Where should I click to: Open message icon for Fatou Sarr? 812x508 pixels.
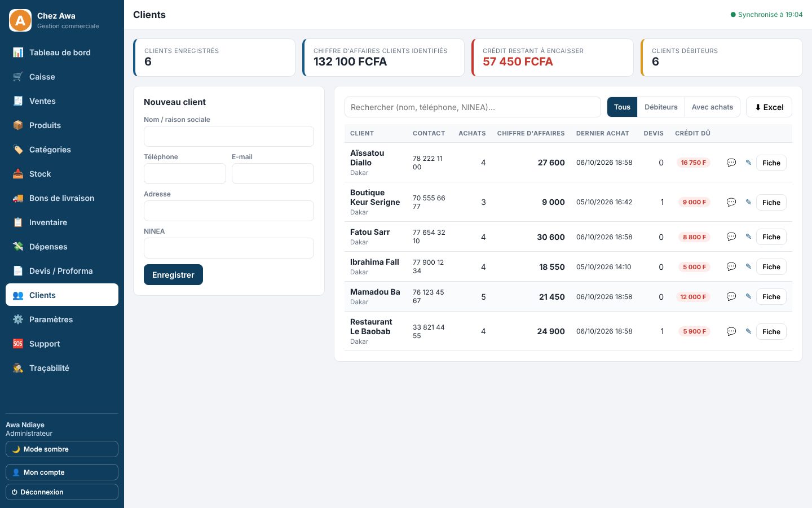[731, 237]
